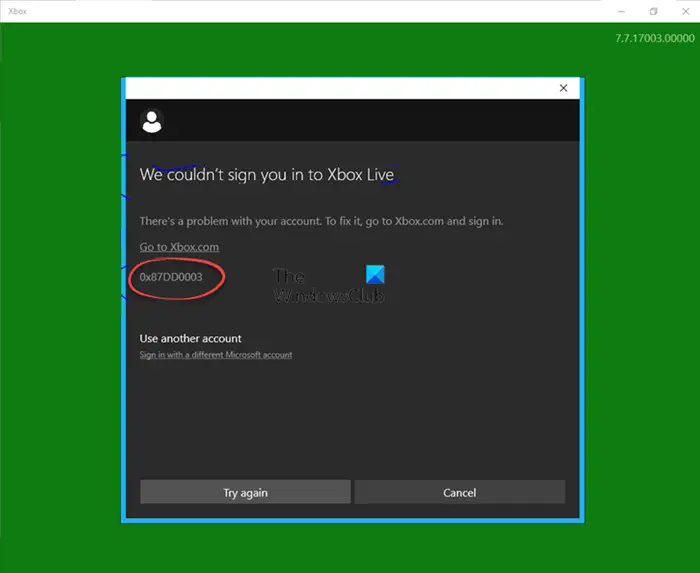
Task: Click the Try again button
Action: click(245, 492)
